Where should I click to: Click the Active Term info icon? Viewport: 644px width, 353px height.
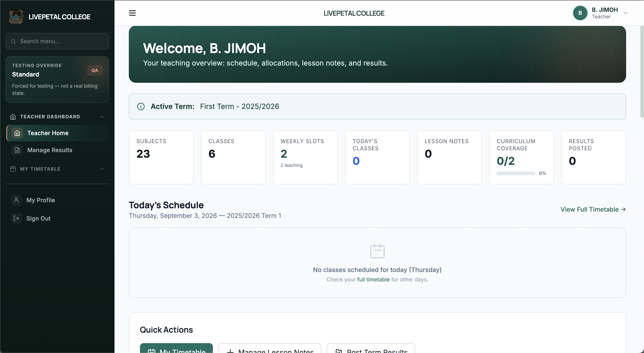click(x=141, y=106)
